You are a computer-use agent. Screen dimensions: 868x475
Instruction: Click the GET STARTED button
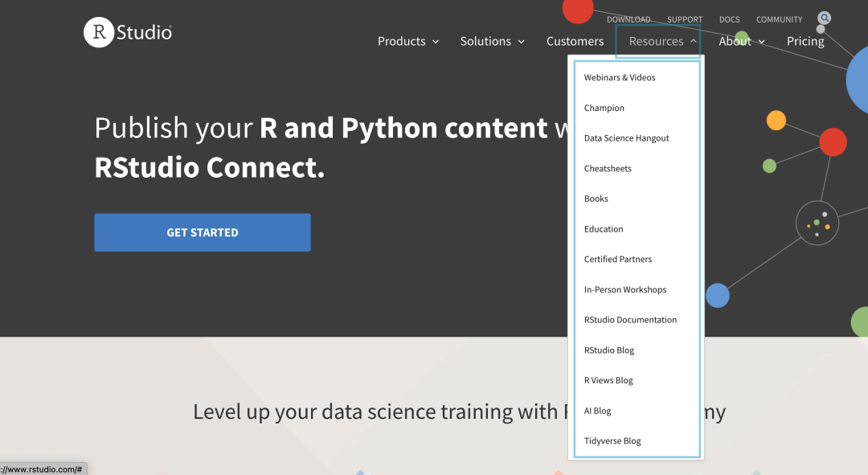click(203, 232)
